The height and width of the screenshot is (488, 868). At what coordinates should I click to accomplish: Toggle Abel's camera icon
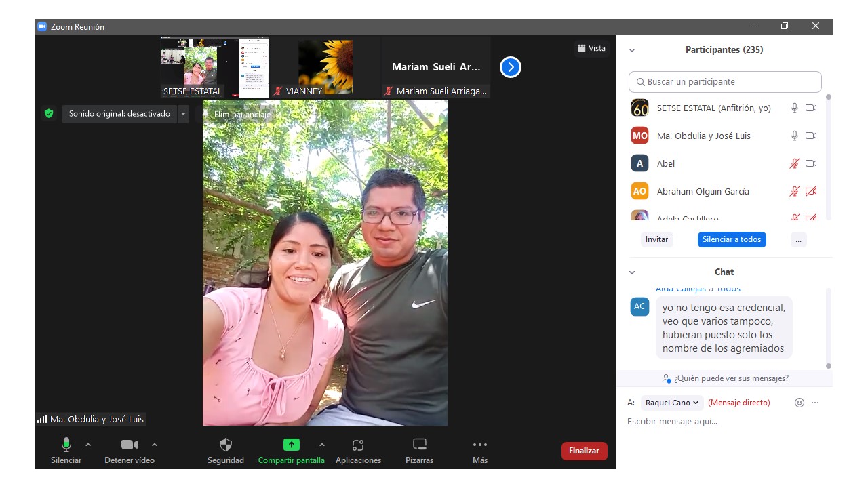(811, 163)
